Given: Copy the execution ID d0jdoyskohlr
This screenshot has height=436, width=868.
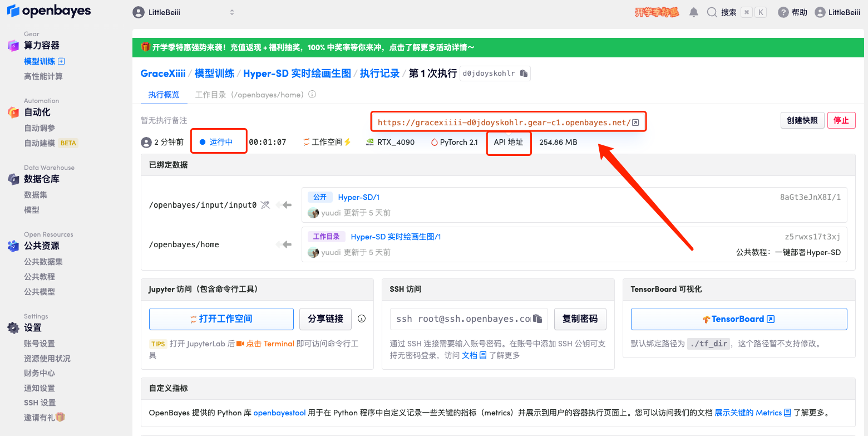Looking at the screenshot, I should (524, 74).
